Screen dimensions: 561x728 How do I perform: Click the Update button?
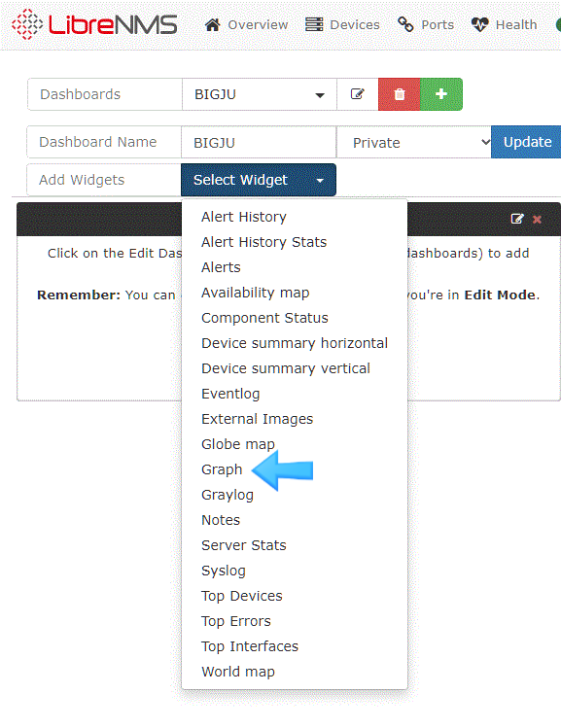(x=527, y=142)
